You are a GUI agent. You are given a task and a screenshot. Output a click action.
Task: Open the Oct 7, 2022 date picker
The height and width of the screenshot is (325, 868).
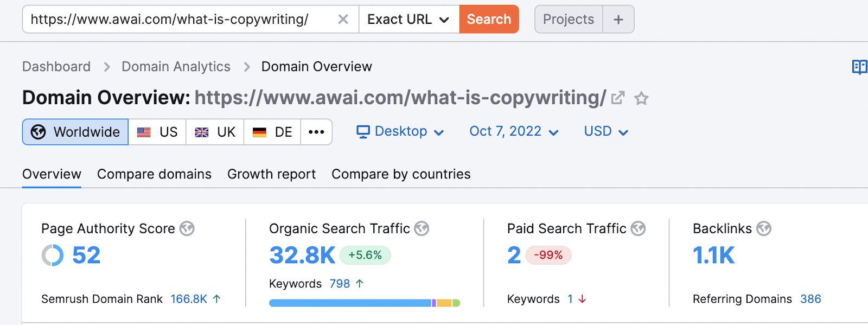pyautogui.click(x=513, y=131)
